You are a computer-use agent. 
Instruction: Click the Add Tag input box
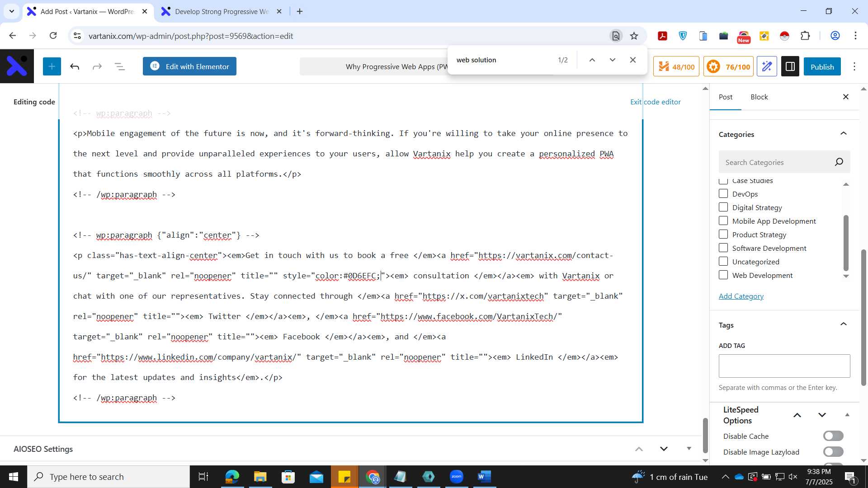(x=784, y=366)
